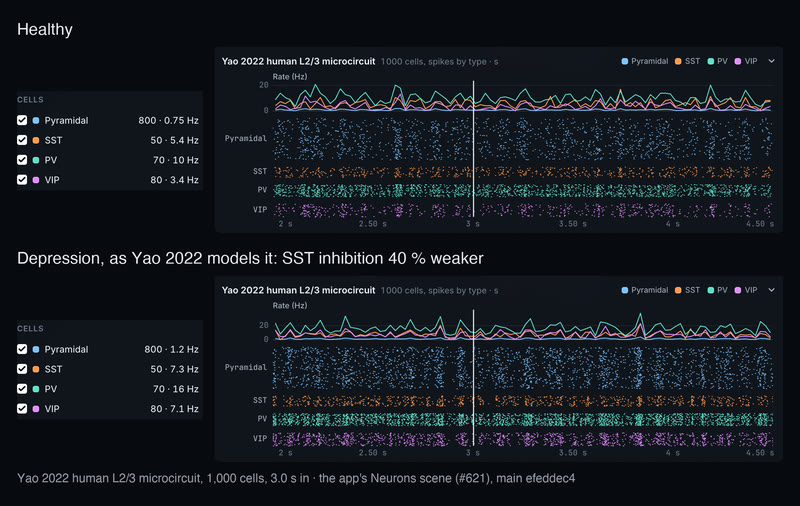This screenshot has height=506, width=800.
Task: Click the CELLS header above Depression list
Action: click(30, 328)
